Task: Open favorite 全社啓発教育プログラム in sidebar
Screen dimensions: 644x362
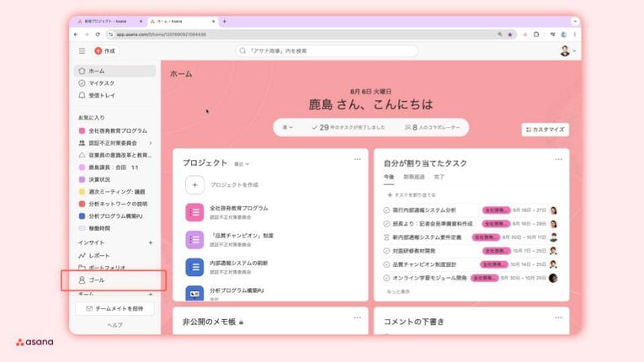Action: coord(115,130)
